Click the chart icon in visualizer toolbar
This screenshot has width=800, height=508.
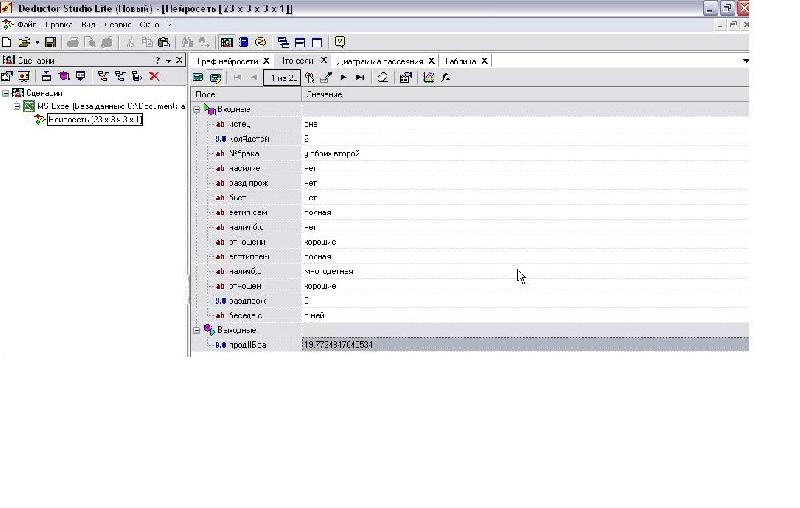point(429,78)
